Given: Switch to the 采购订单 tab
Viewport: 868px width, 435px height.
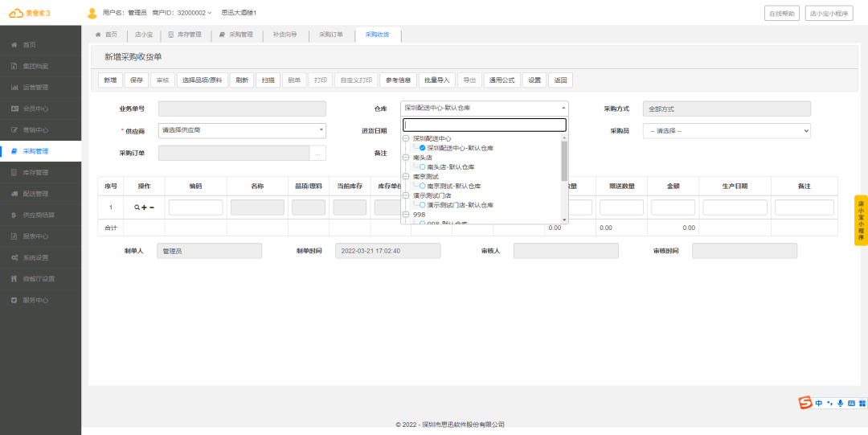Looking at the screenshot, I should 331,35.
